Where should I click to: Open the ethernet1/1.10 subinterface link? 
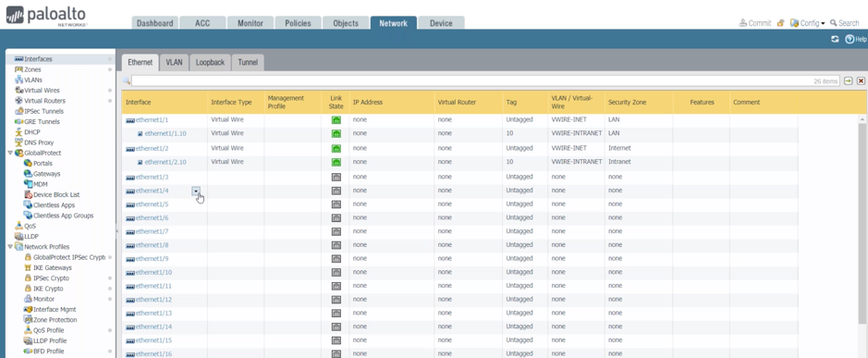[165, 133]
